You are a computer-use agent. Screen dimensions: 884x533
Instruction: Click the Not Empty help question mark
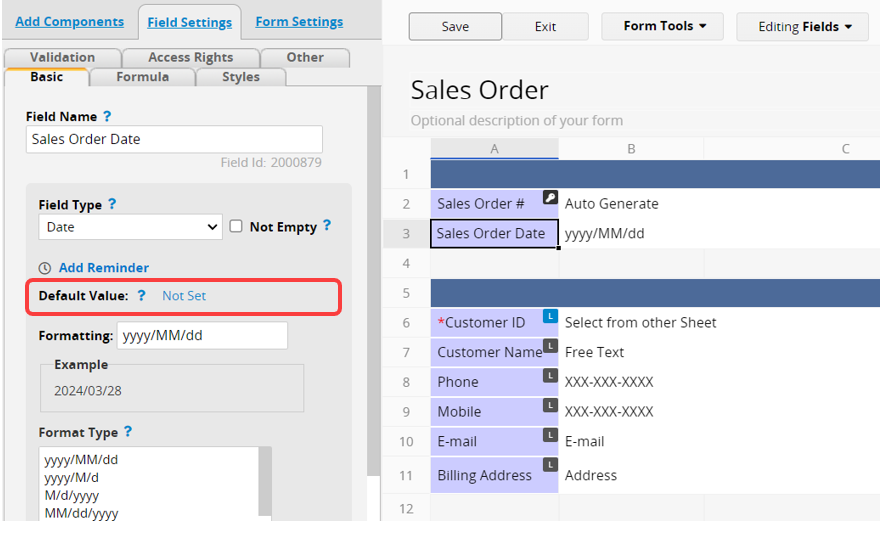(327, 226)
